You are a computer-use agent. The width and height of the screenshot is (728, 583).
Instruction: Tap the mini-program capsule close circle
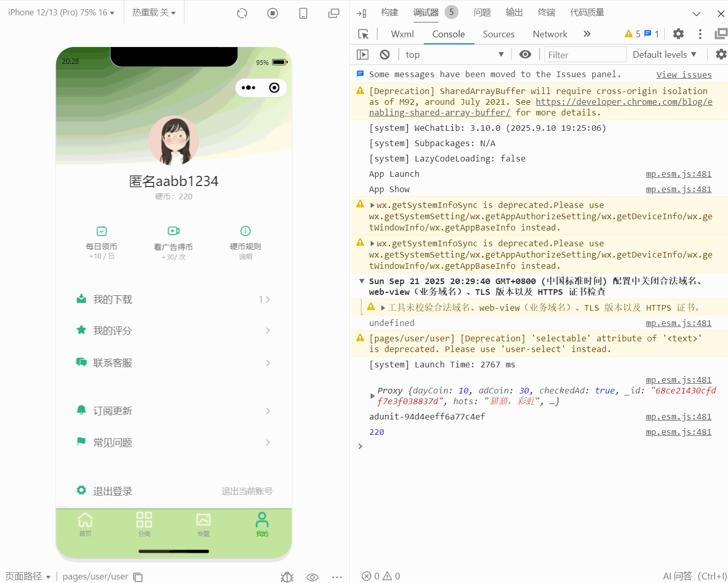pyautogui.click(x=274, y=88)
